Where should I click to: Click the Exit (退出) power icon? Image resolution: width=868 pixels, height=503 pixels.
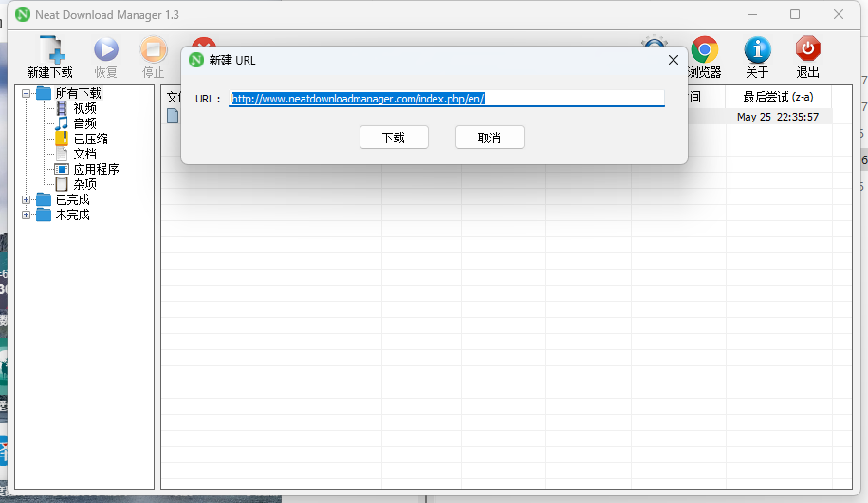pyautogui.click(x=807, y=57)
